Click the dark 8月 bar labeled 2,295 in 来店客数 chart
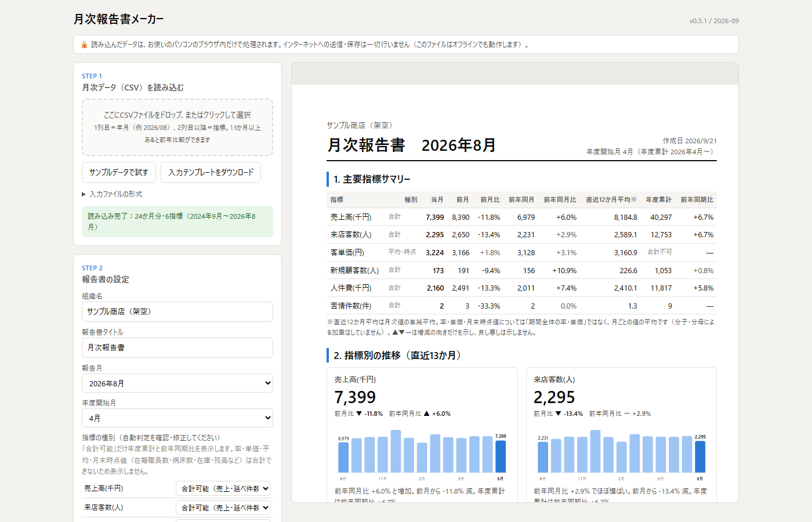 [700, 456]
